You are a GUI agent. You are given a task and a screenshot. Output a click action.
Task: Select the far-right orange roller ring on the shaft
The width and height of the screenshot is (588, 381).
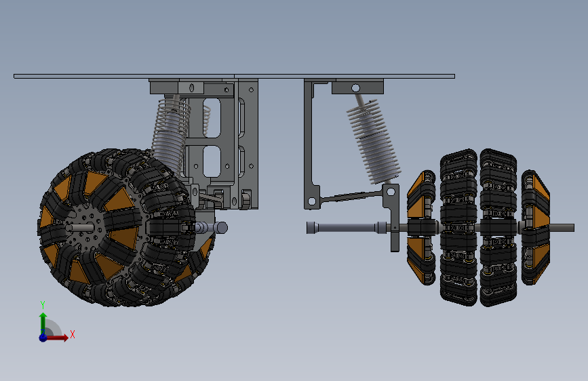click(x=536, y=227)
